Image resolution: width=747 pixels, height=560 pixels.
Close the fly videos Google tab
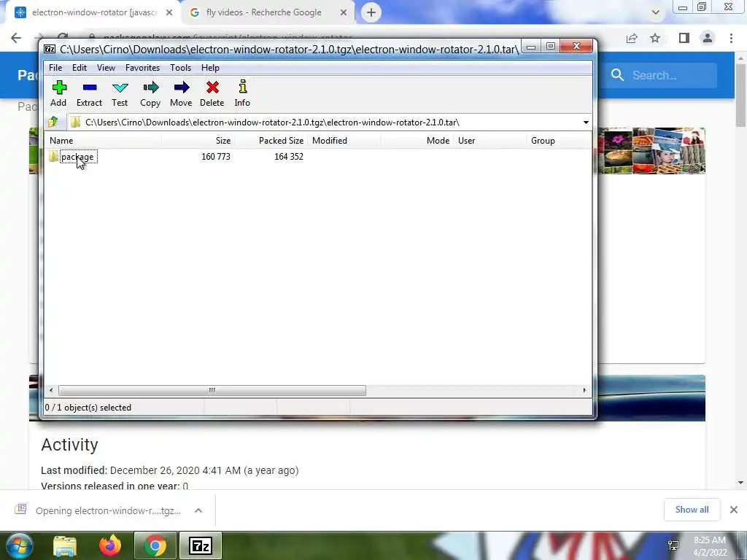pyautogui.click(x=344, y=13)
